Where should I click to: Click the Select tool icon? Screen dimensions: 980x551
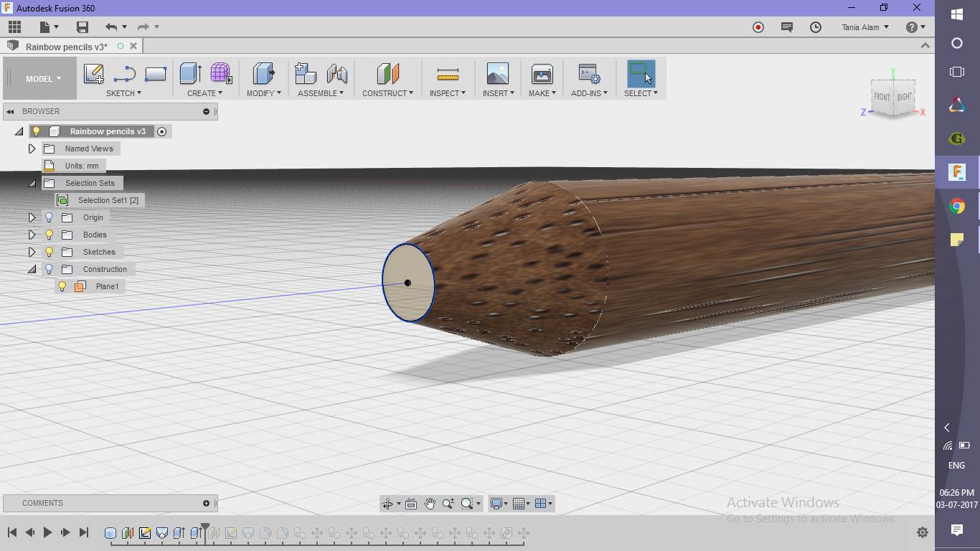(x=641, y=74)
